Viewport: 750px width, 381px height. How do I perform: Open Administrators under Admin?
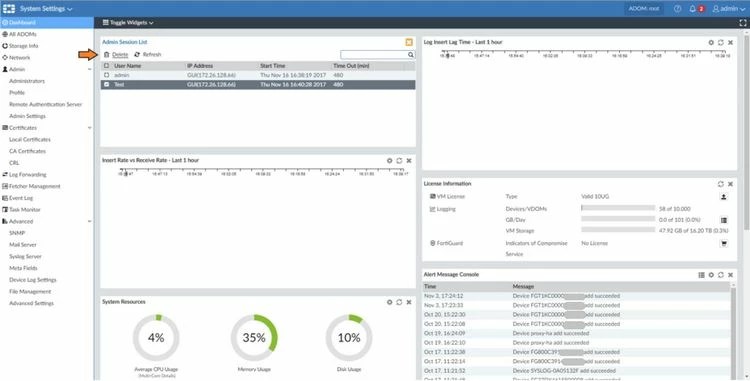pos(27,81)
